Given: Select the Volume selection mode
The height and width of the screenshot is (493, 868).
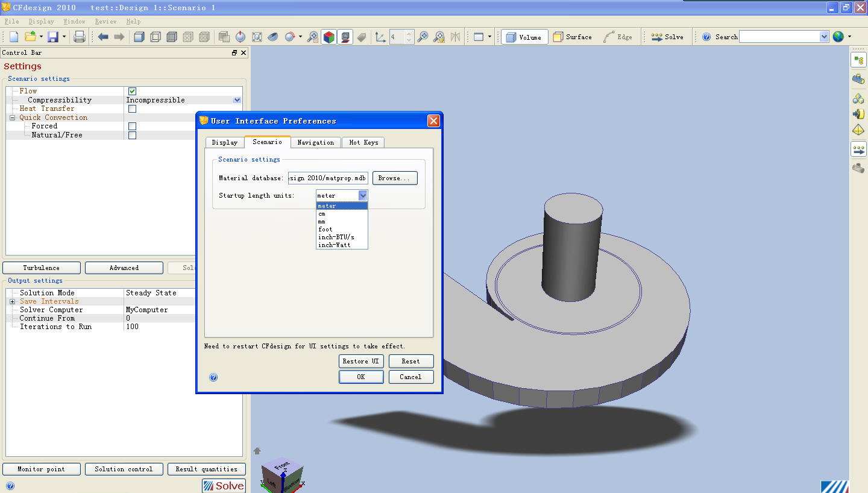Looking at the screenshot, I should 524,37.
